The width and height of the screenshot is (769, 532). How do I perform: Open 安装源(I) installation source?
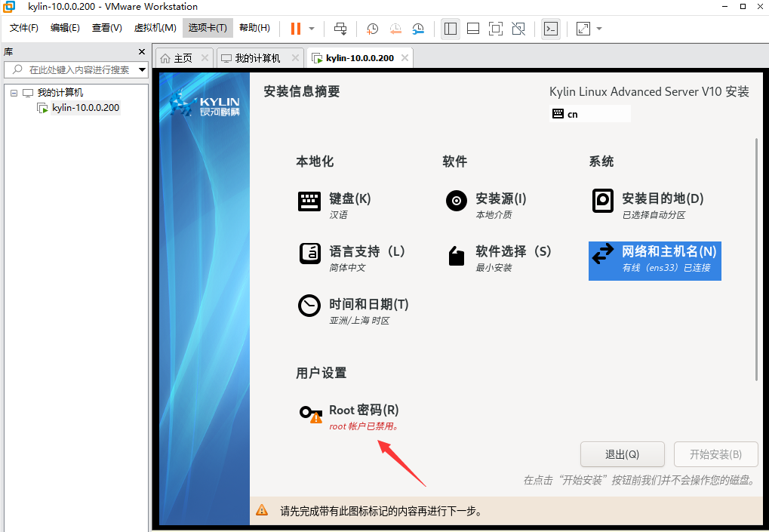click(x=485, y=205)
